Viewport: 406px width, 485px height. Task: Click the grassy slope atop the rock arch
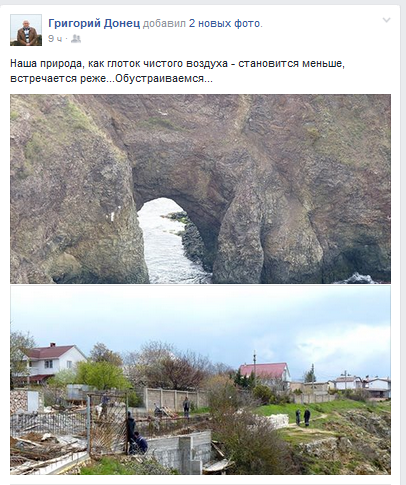(160, 122)
